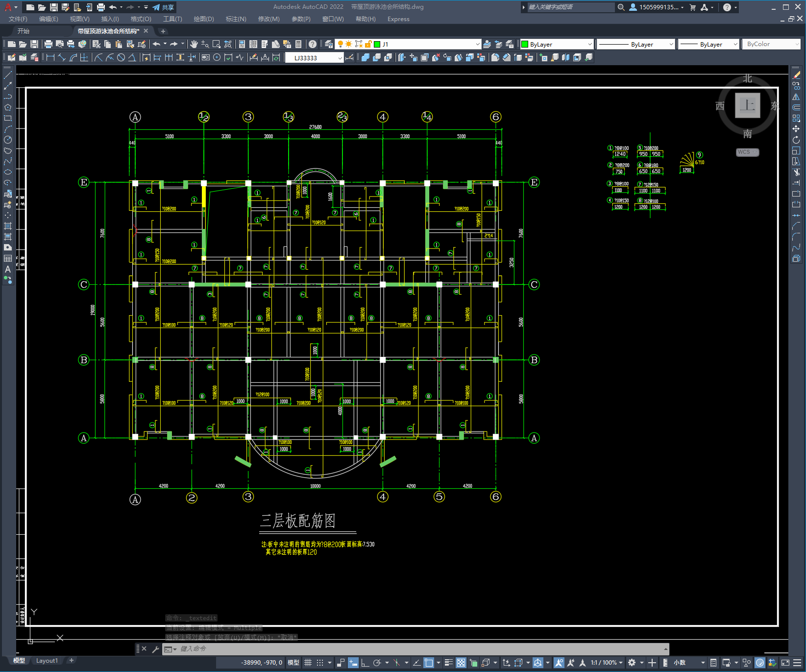
Task: Click the Dimension Update icon
Action: [x=276, y=57]
